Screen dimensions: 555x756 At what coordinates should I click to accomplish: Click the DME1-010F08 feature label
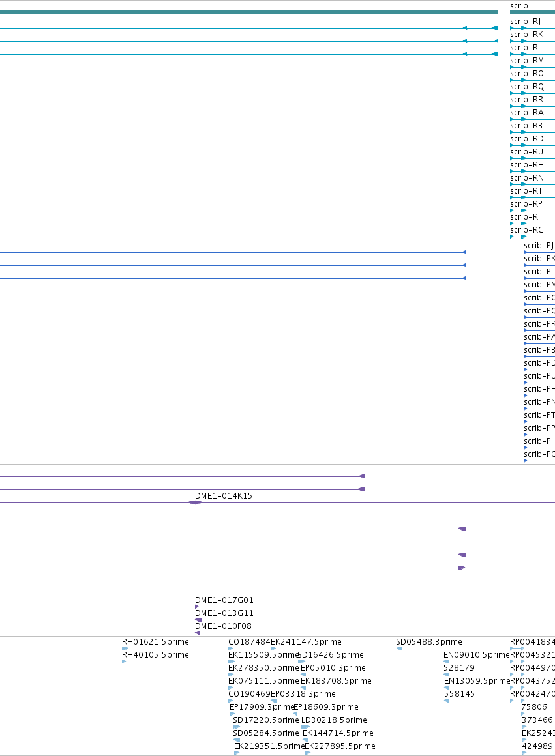click(x=223, y=626)
